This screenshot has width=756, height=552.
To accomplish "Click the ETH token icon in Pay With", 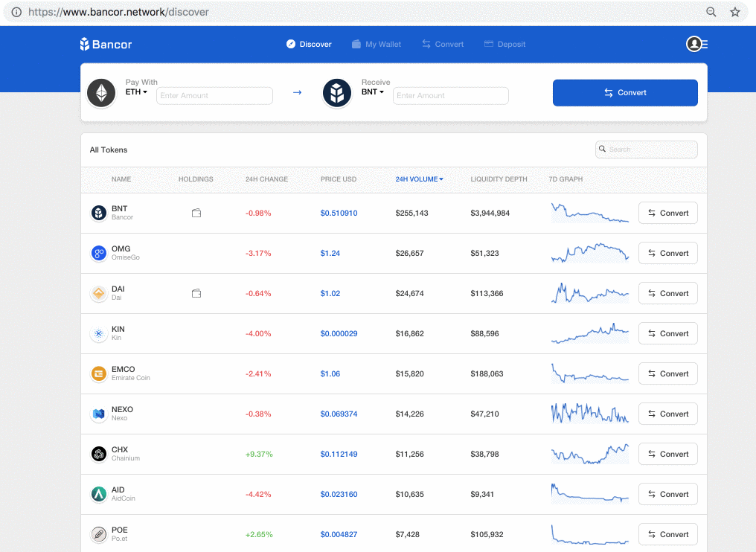I will coord(101,92).
